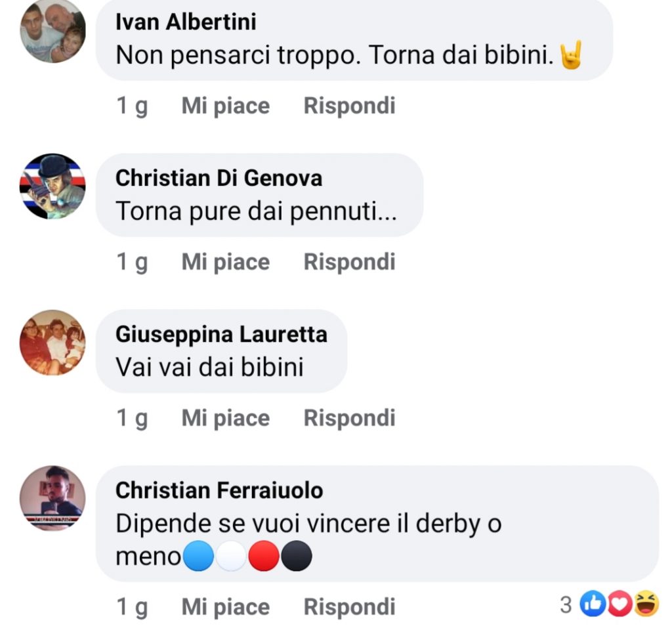
Task: Click Ivan Albertini's profile picture
Action: [52, 31]
